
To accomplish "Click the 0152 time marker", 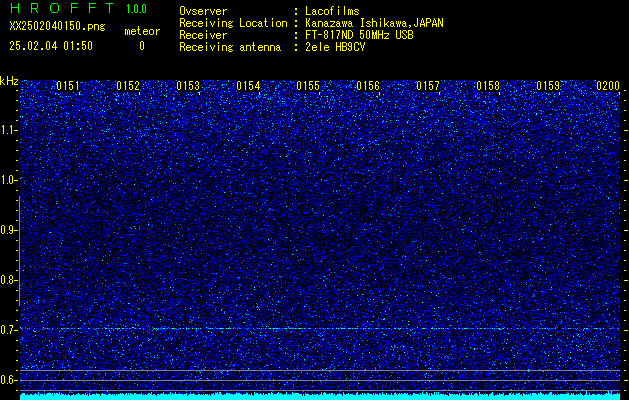I will (128, 86).
